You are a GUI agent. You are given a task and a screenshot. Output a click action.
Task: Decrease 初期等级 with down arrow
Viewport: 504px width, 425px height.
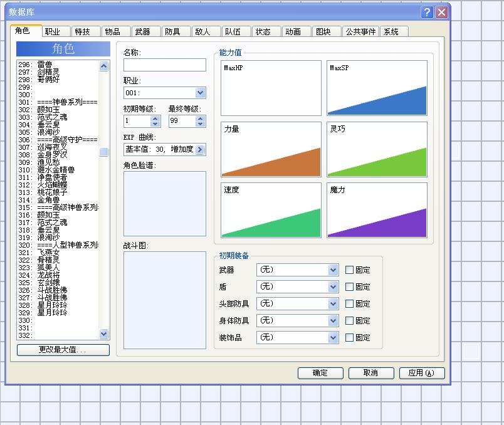pyautogui.click(x=155, y=123)
